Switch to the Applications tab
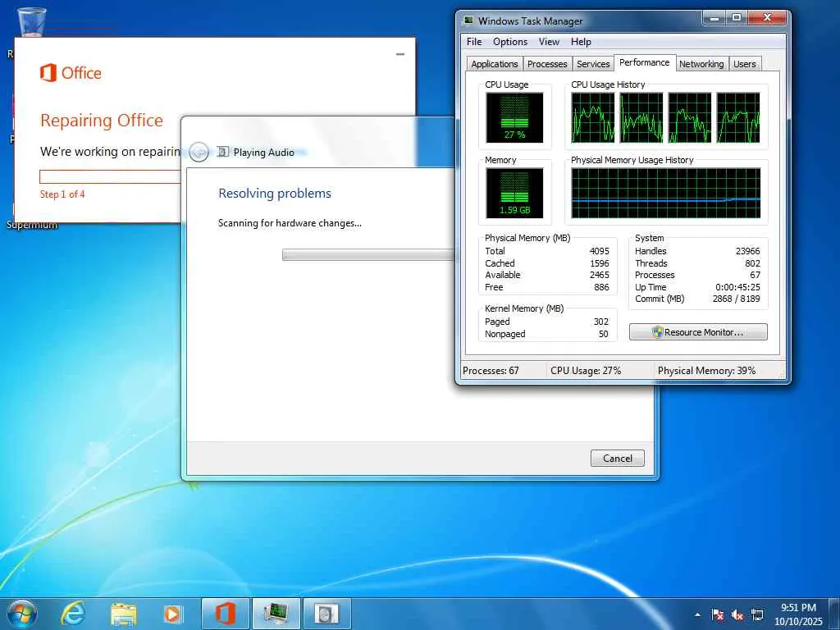The image size is (840, 630). pyautogui.click(x=495, y=64)
